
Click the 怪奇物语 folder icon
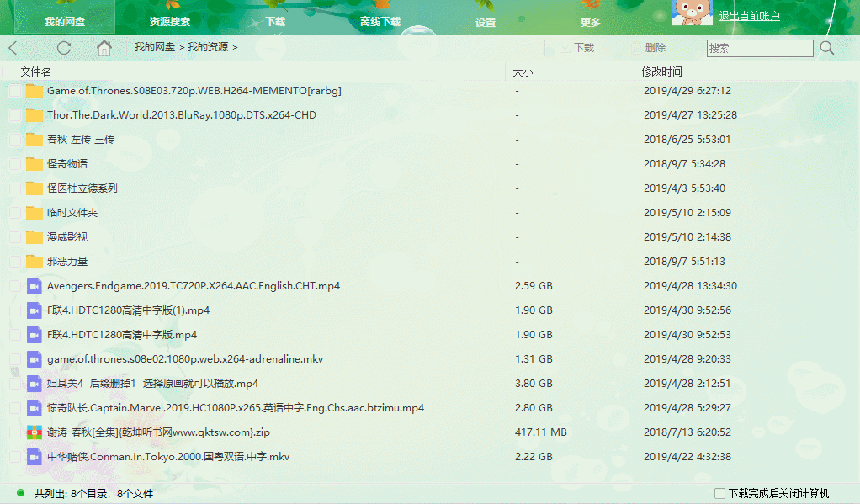34,164
